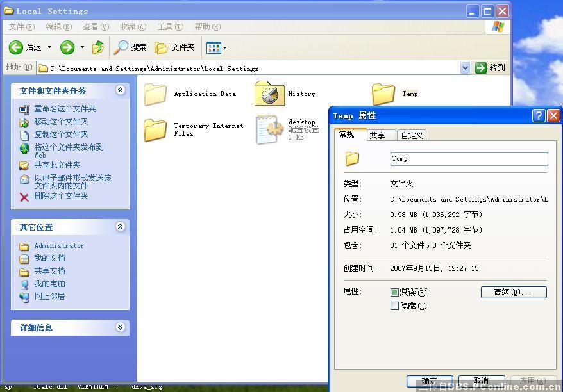
Task: Switch to the Sharing (共享) tab
Action: (377, 135)
